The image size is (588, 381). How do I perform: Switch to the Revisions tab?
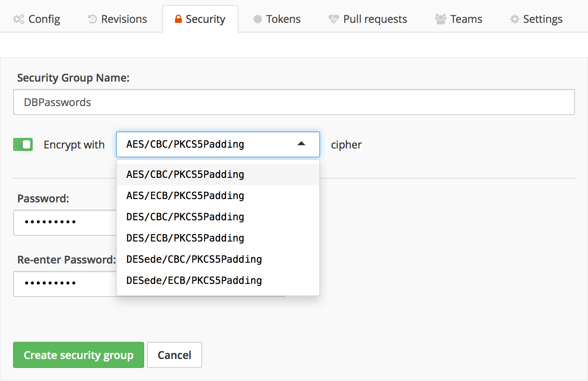118,19
